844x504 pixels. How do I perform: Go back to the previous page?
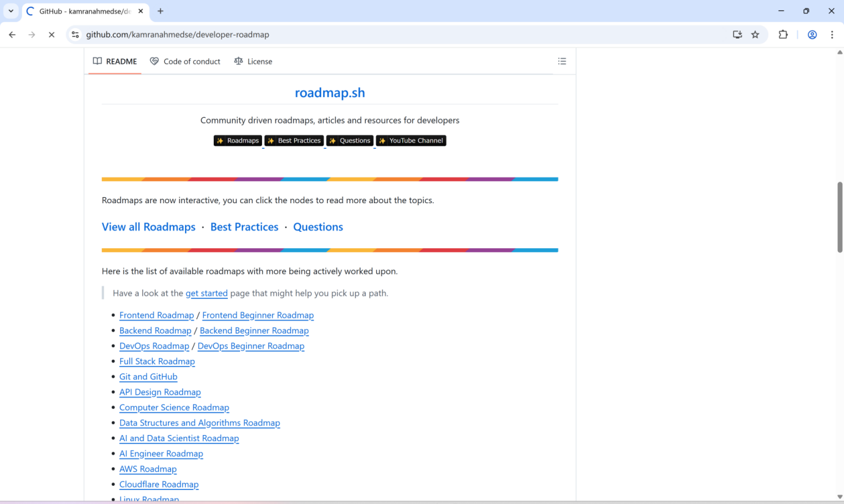tap(12, 35)
